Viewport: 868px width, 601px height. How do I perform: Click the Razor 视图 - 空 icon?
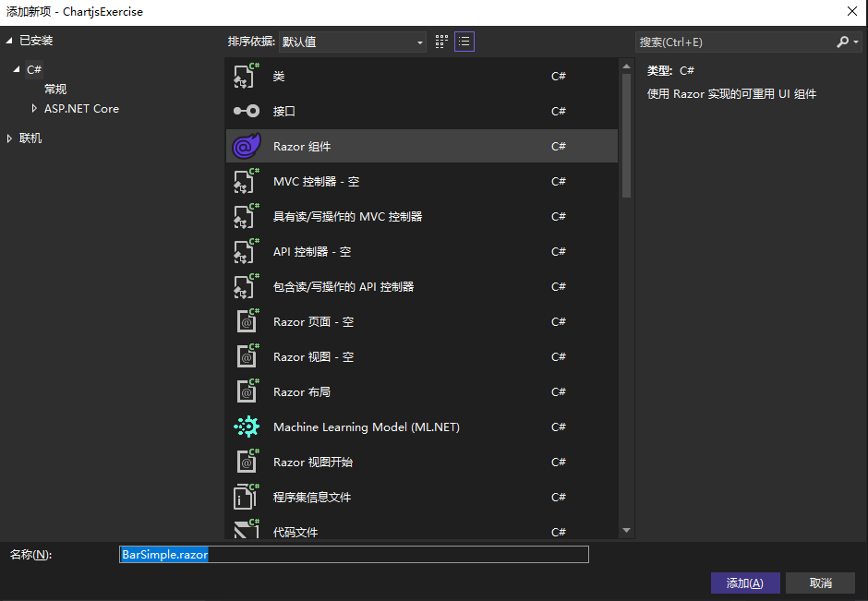point(247,356)
